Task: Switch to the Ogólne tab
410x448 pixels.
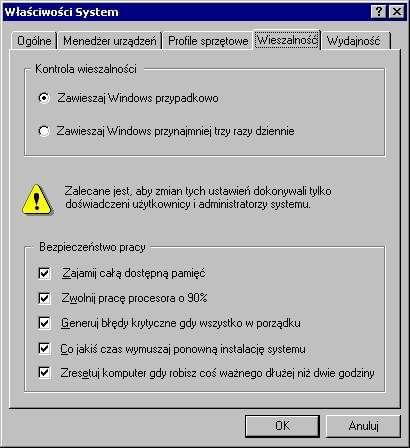Action: click(34, 41)
